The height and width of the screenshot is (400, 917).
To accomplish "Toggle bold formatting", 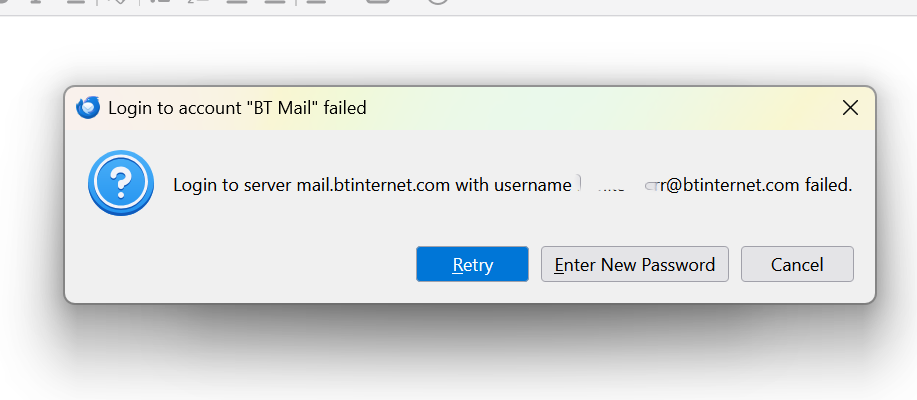I will point(4,2).
